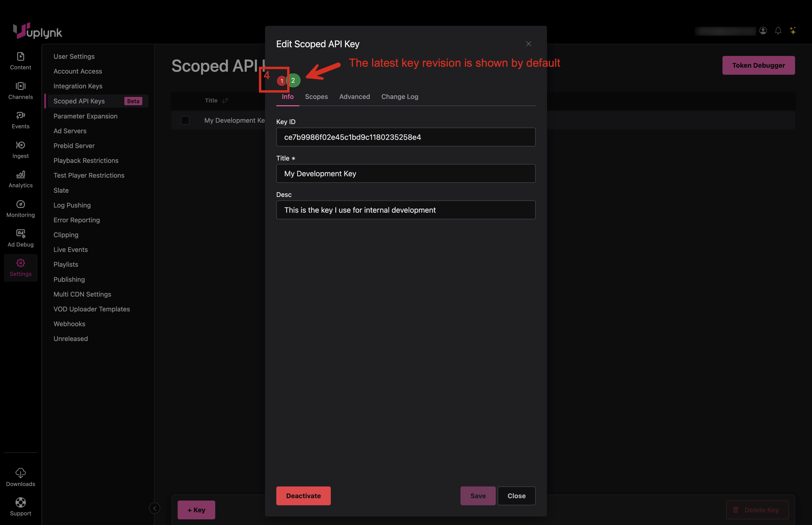Viewport: 812px width, 525px height.
Task: Click into the Desc input field
Action: [x=406, y=210]
